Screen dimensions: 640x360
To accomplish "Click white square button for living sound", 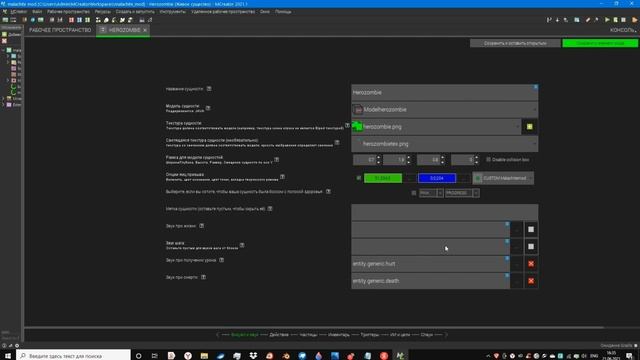I will point(531,229).
